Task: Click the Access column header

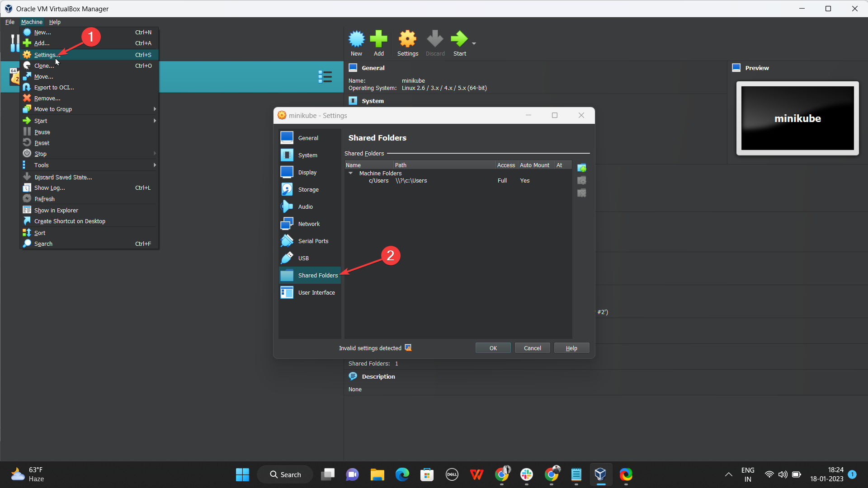Action: click(x=507, y=165)
